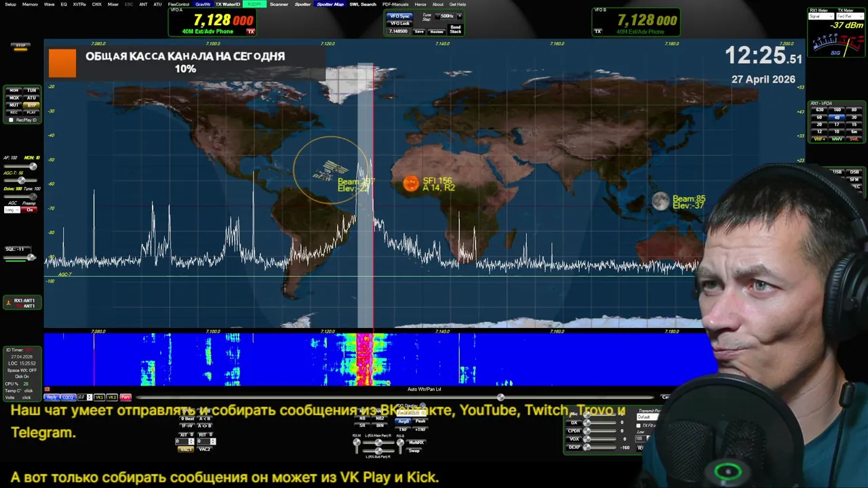Image resolution: width=868 pixels, height=488 pixels.
Task: Click the VFO B TX indicator
Action: 598,31
